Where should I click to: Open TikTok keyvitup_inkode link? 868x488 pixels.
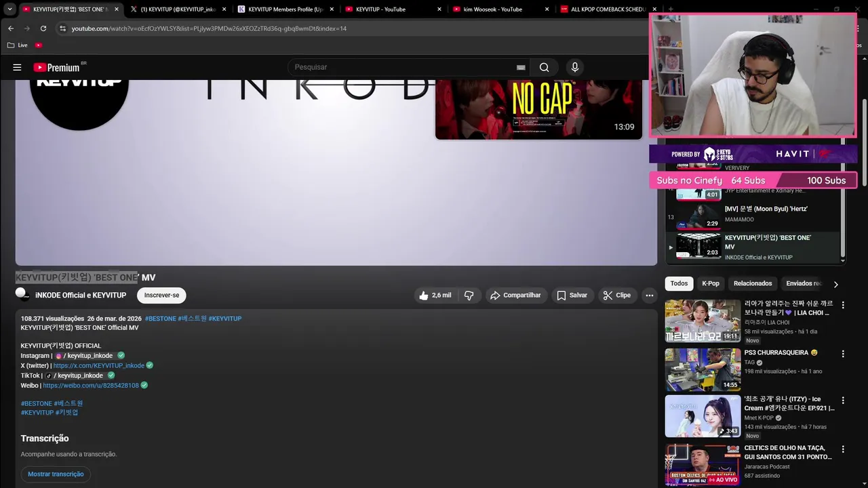tap(75, 375)
